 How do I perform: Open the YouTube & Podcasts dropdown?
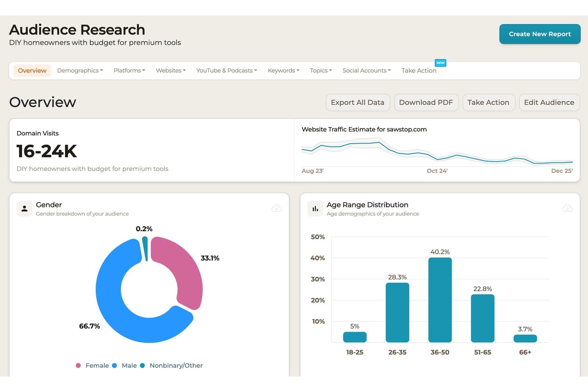click(x=226, y=70)
